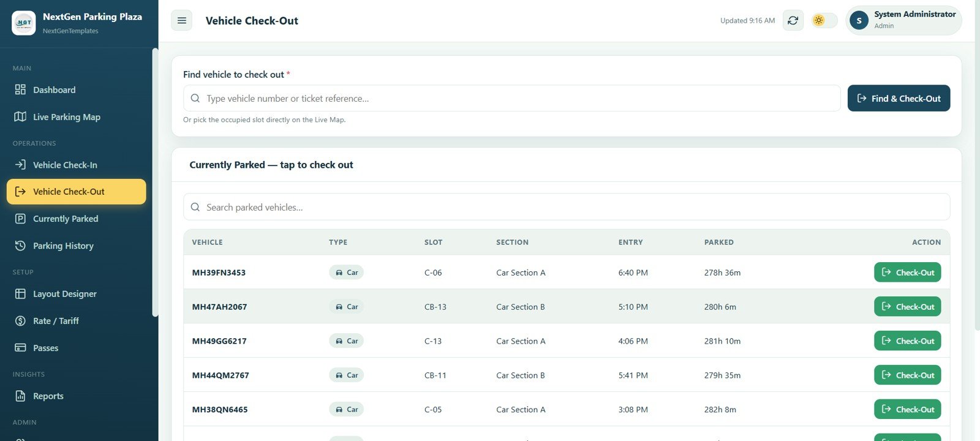Viewport: 980px width, 441px height.
Task: Click the VEHICLE column header
Action: (x=207, y=243)
